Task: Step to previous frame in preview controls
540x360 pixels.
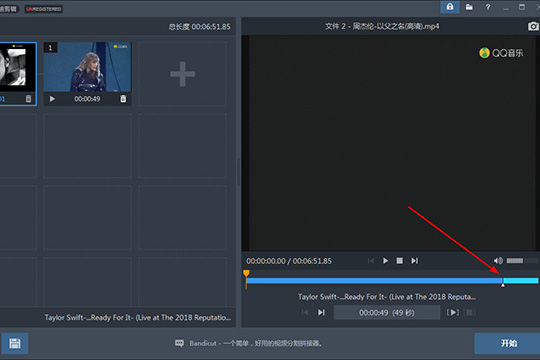Action: tap(371, 261)
